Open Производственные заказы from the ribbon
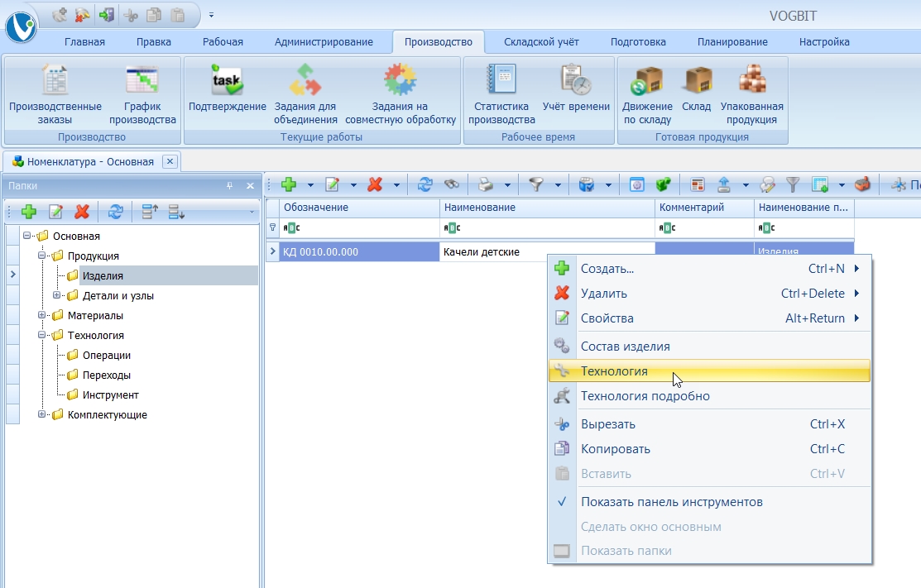921x588 pixels. 55,95
